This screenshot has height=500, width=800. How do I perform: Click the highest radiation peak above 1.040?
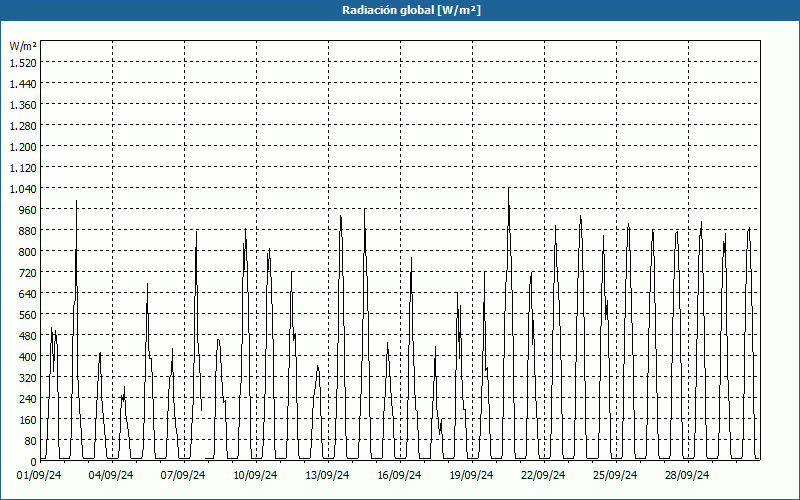pyautogui.click(x=508, y=189)
